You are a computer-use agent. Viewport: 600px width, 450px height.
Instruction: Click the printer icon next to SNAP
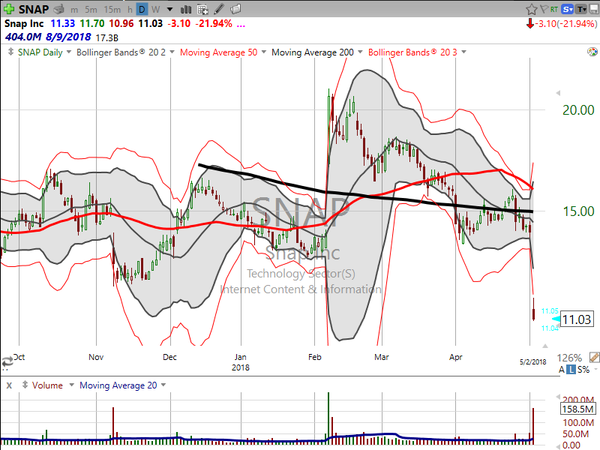click(x=59, y=9)
